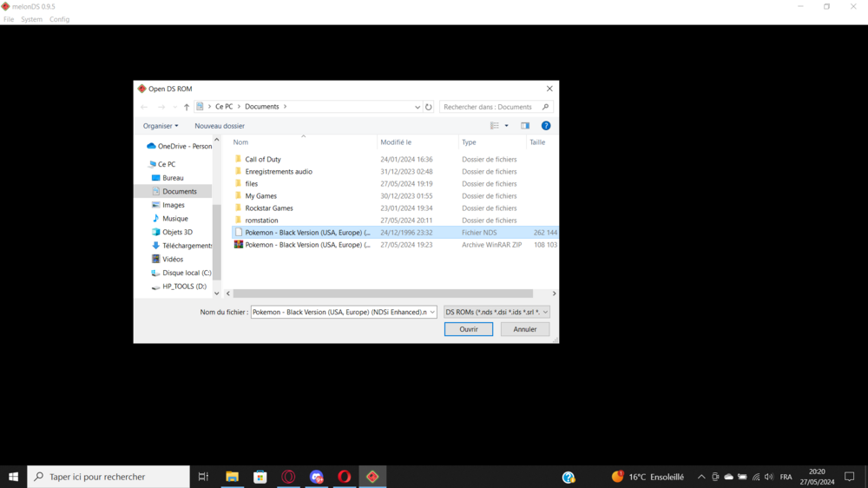The height and width of the screenshot is (488, 868).
Task: Click the blue help question mark icon
Action: [546, 126]
